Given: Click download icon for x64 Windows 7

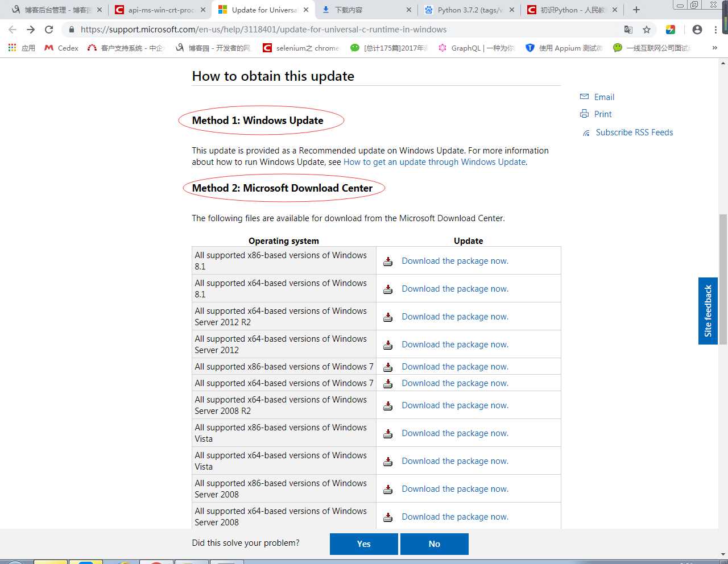Looking at the screenshot, I should (x=388, y=384).
